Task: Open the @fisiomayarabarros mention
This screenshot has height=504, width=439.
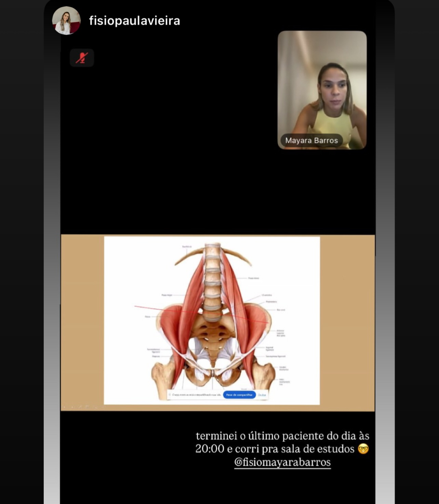Action: (282, 462)
